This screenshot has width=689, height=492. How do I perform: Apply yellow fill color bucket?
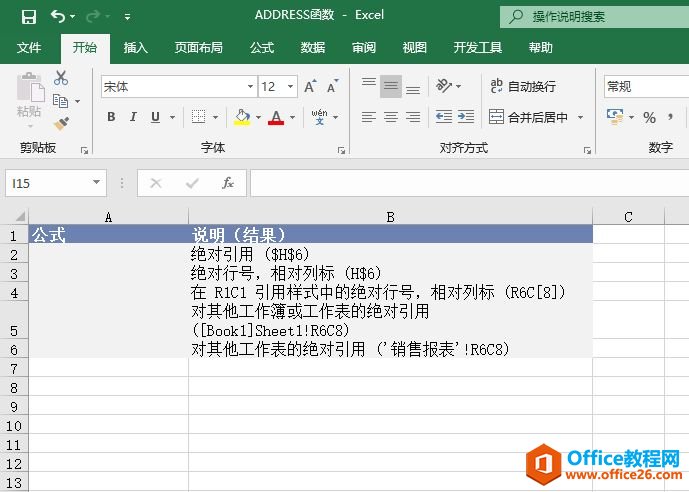242,117
